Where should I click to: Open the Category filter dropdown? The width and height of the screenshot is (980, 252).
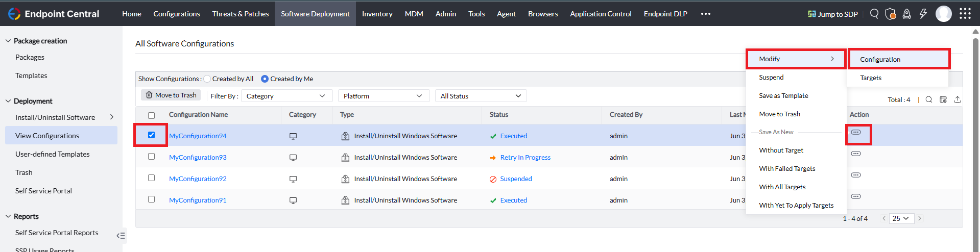point(286,96)
